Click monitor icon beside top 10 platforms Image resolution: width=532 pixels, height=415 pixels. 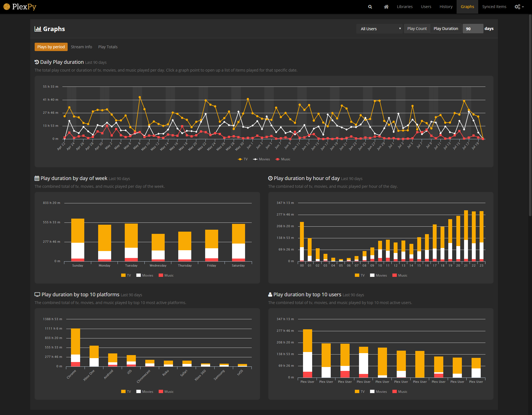coord(37,295)
